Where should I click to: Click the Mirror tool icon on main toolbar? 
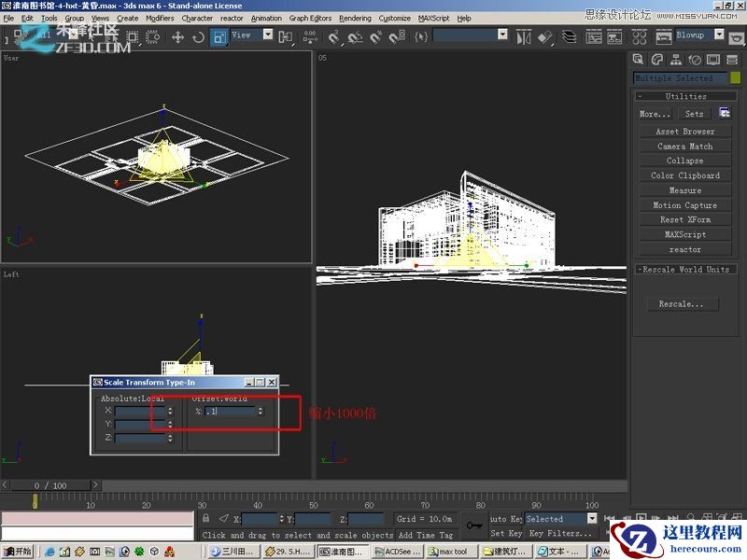point(525,36)
